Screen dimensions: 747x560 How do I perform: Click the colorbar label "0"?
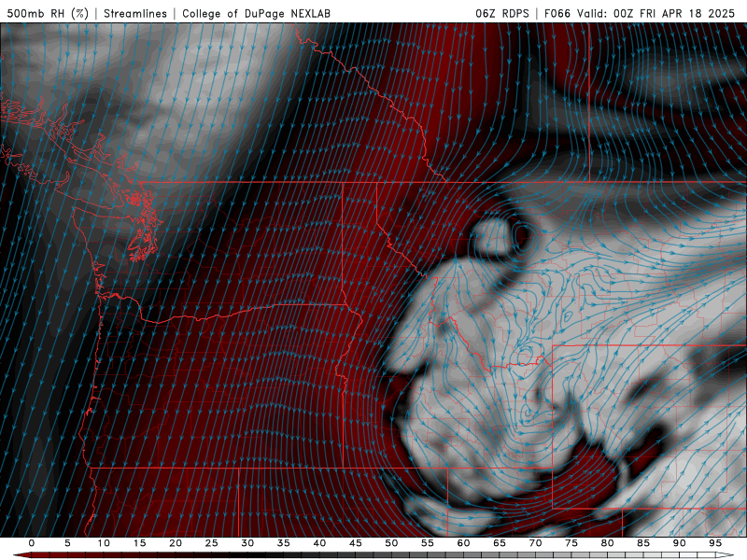32,543
